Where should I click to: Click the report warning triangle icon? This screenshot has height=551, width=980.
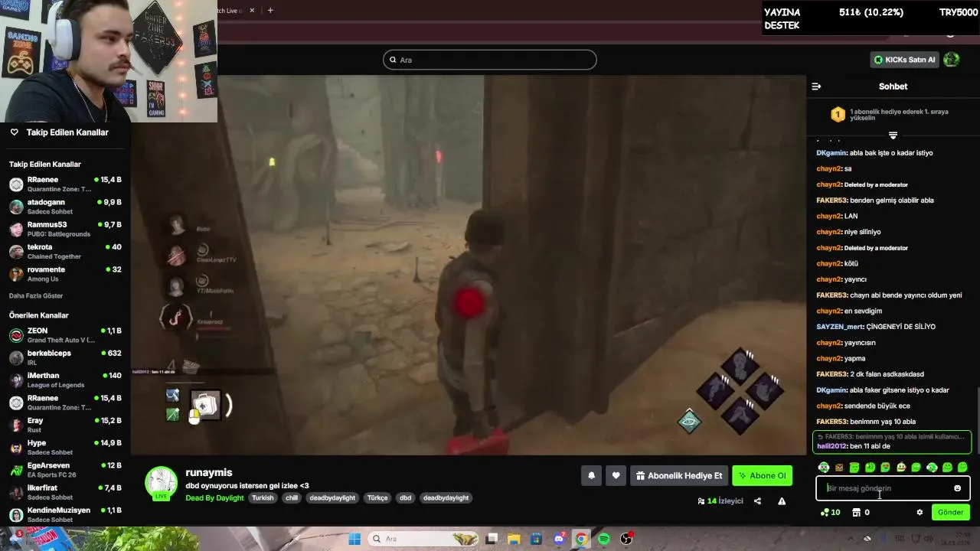click(782, 501)
